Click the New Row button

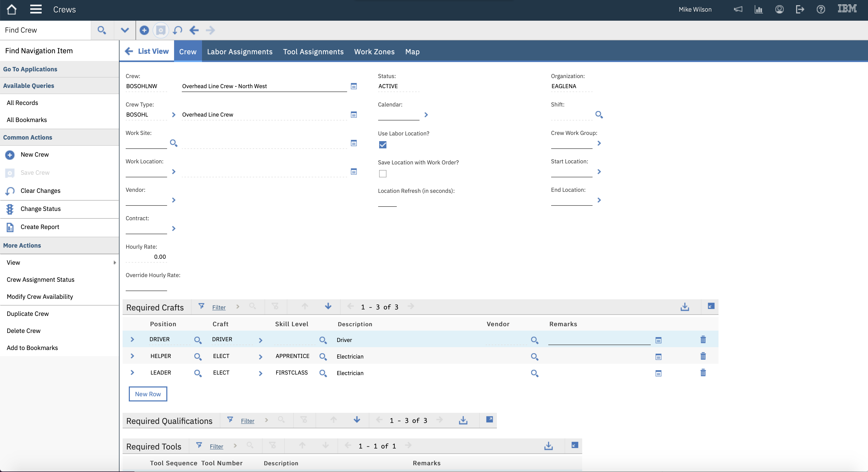coord(148,394)
